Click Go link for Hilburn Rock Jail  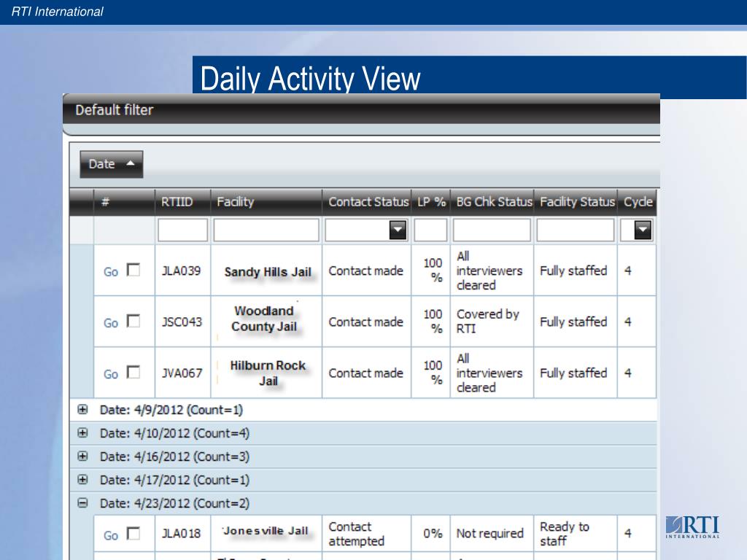click(x=111, y=374)
